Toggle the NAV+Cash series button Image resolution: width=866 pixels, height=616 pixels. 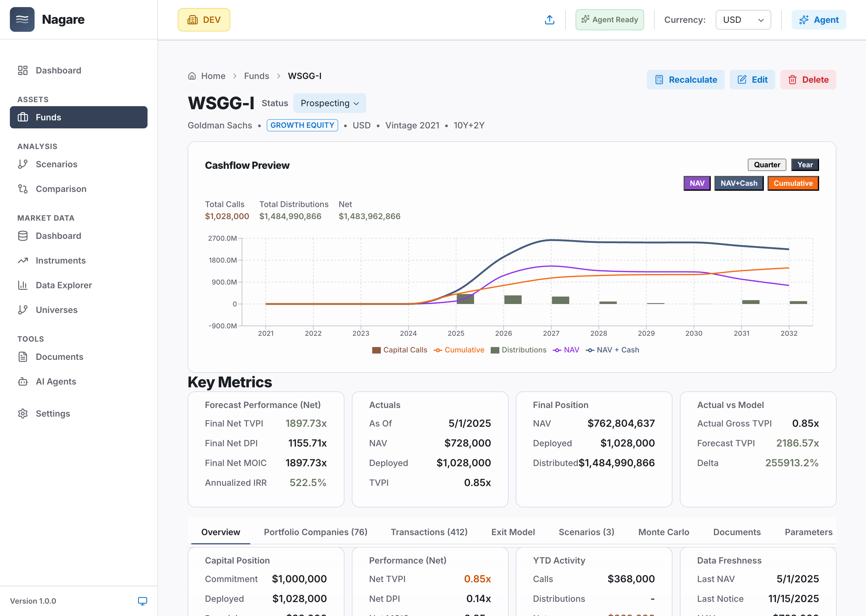(x=739, y=183)
